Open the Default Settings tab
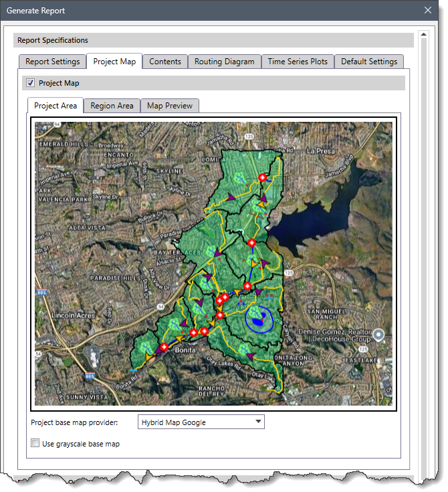 point(368,62)
